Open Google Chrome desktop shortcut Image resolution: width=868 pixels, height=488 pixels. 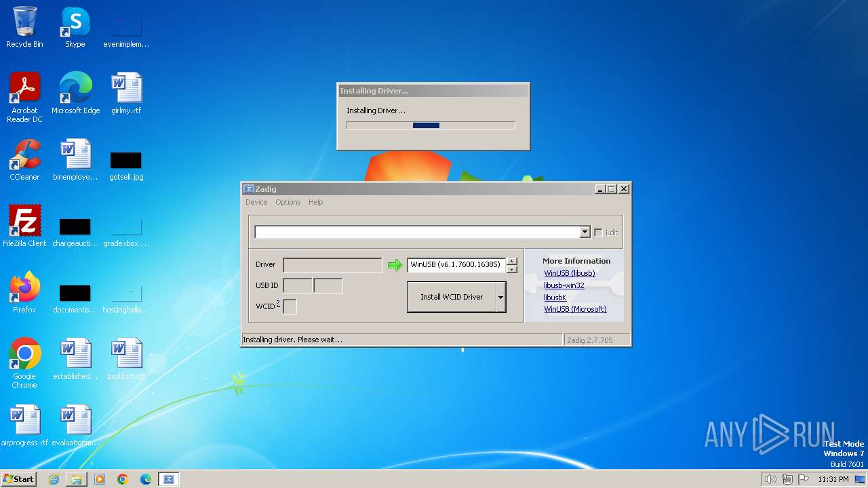tap(24, 363)
